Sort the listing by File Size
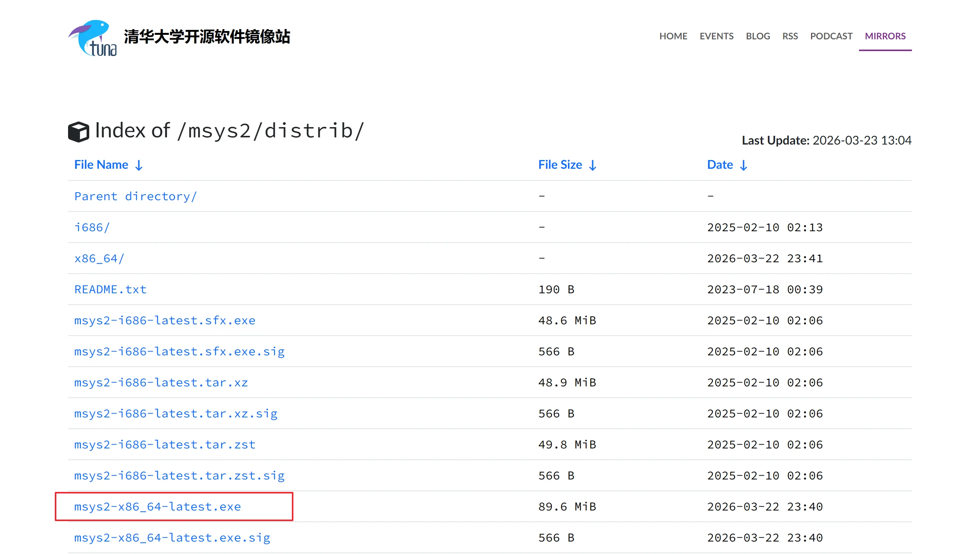 pos(567,165)
